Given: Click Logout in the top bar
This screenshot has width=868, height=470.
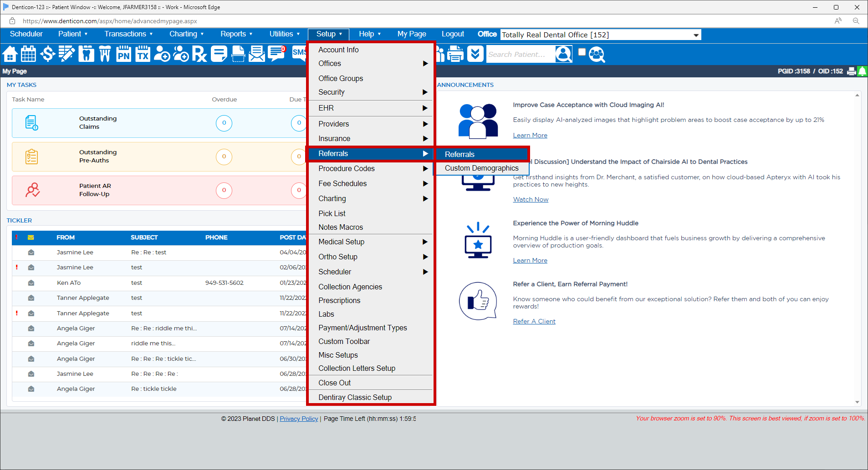Looking at the screenshot, I should point(453,34).
